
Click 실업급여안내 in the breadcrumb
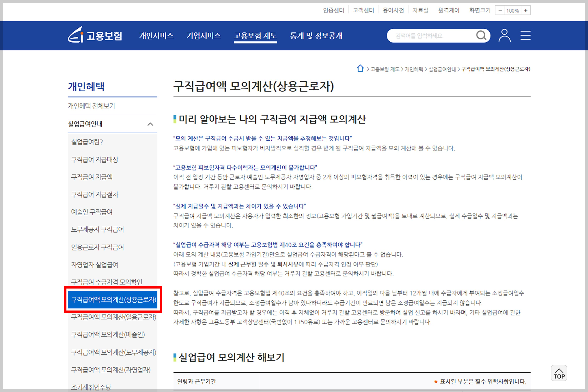pyautogui.click(x=442, y=69)
